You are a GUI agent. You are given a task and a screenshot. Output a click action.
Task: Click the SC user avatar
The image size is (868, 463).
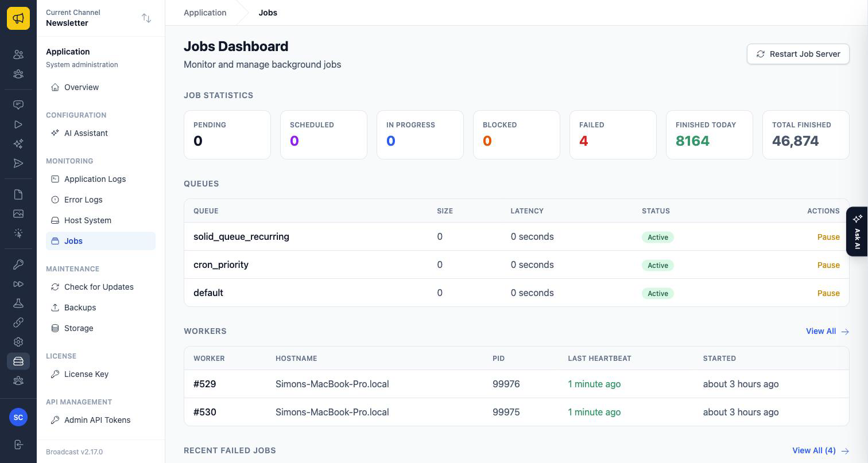pyautogui.click(x=18, y=417)
